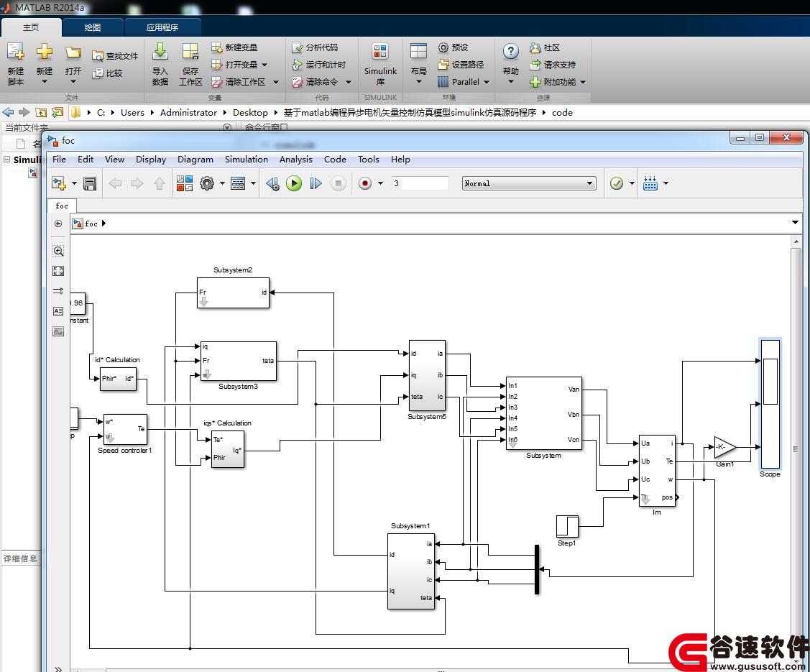Step forward the simulation
This screenshot has height=672, width=810.
[x=316, y=183]
